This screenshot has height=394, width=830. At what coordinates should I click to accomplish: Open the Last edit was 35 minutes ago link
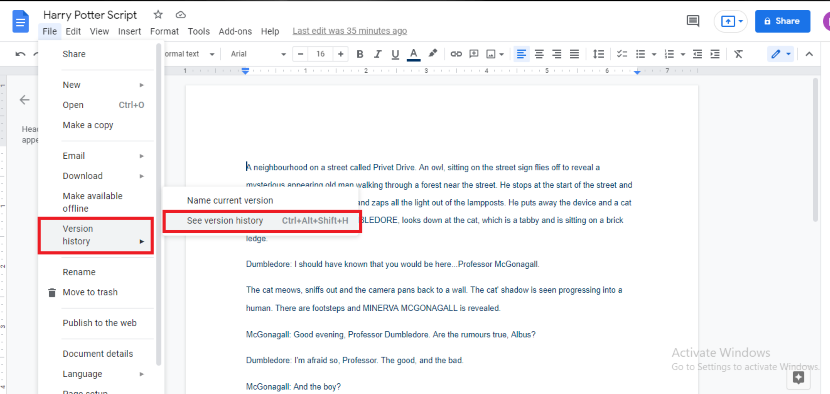(x=350, y=31)
